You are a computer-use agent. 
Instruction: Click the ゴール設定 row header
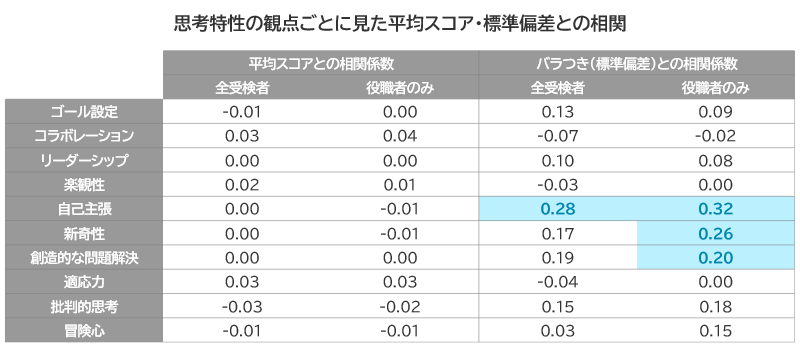coord(84,112)
